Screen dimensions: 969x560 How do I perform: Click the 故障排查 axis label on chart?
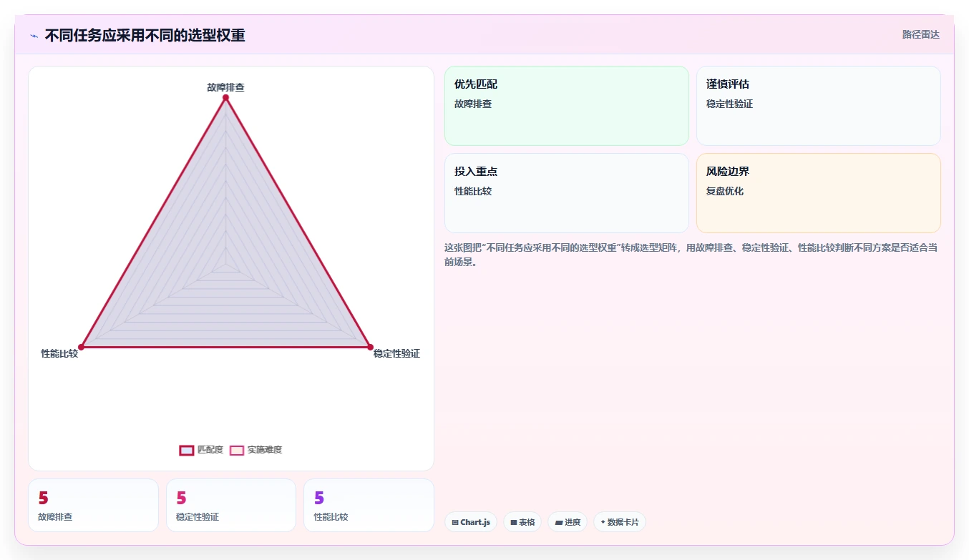225,87
